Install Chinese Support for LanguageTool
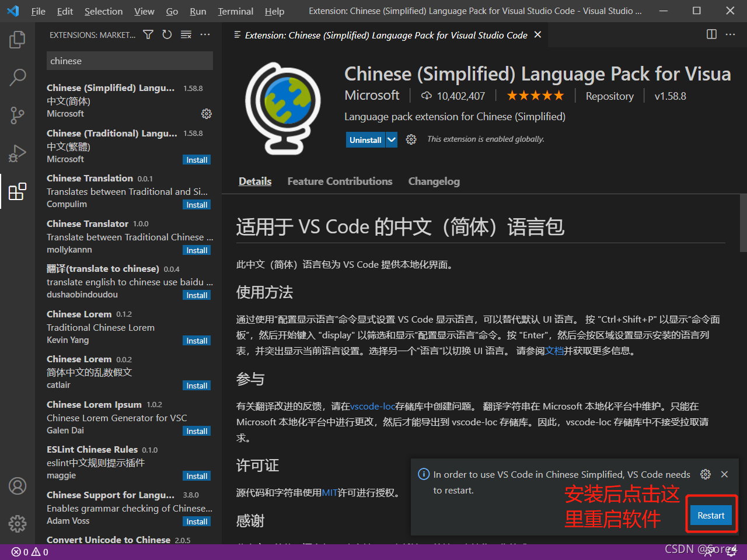 (197, 521)
